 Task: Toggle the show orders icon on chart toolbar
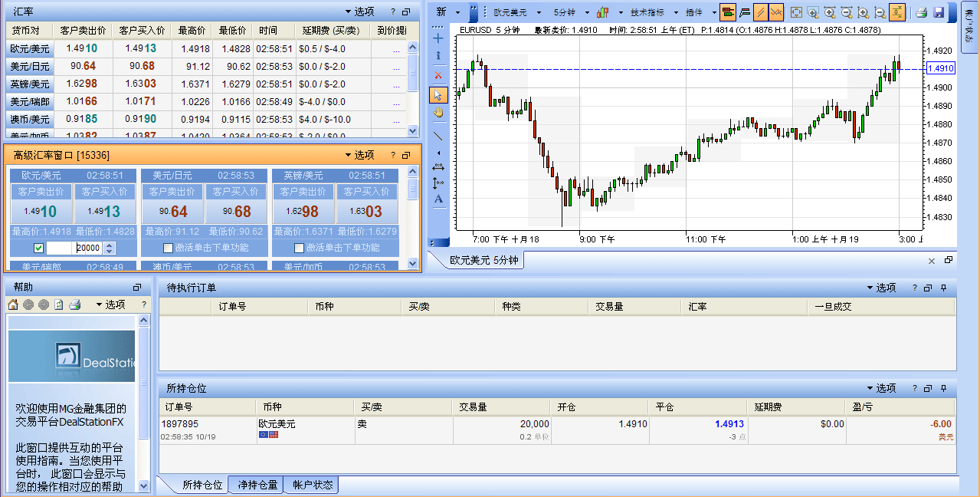(728, 12)
